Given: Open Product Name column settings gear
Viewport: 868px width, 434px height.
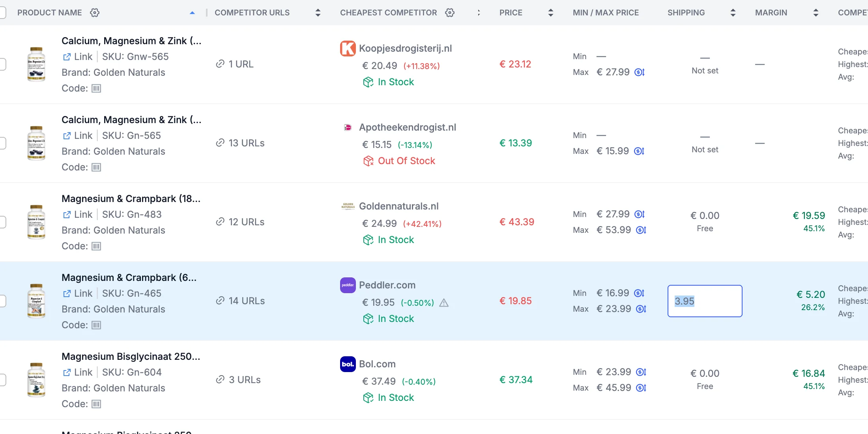Looking at the screenshot, I should point(95,13).
